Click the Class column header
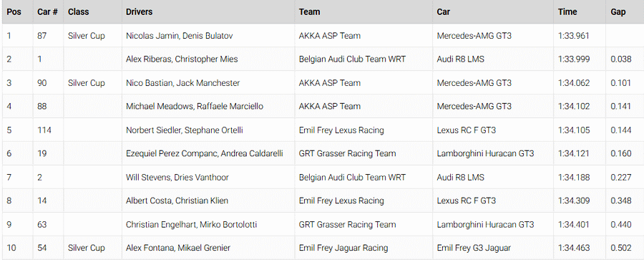 (x=92, y=12)
